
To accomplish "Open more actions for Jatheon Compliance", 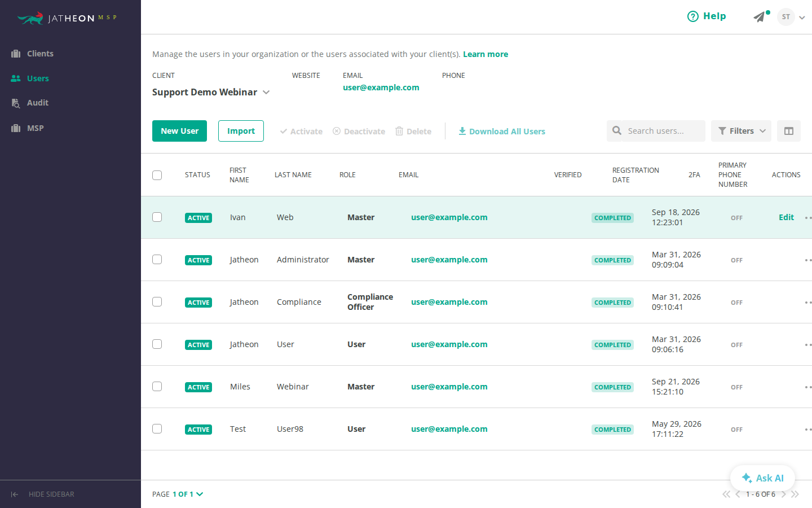I will click(x=808, y=303).
